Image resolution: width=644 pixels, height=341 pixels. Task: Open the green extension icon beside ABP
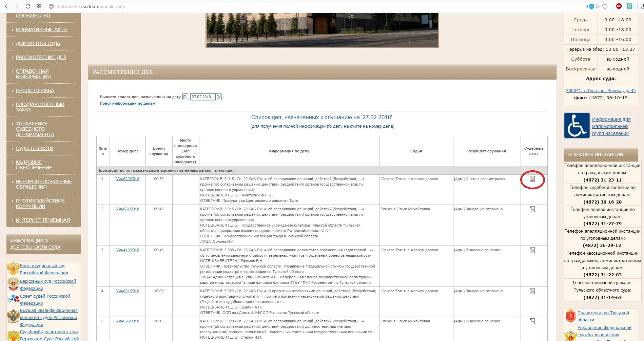click(x=629, y=6)
